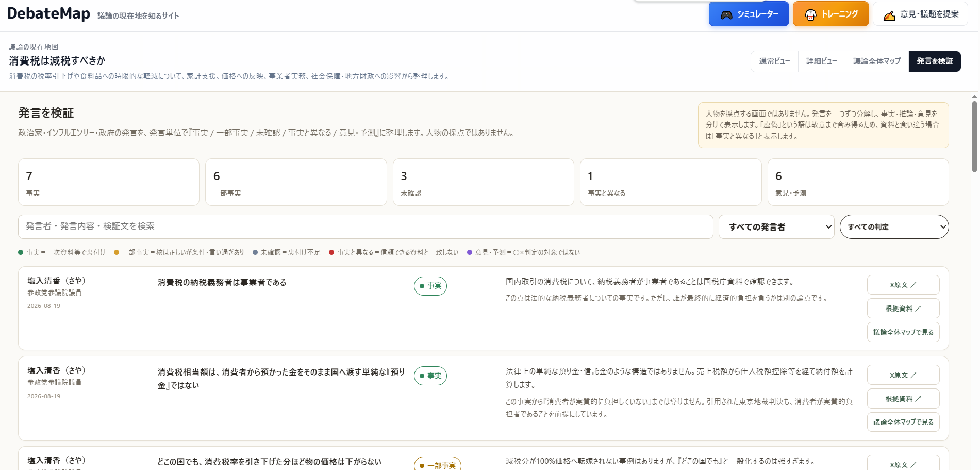Click red 事実と異なる legend dot
The width and height of the screenshot is (980, 470).
click(331, 252)
